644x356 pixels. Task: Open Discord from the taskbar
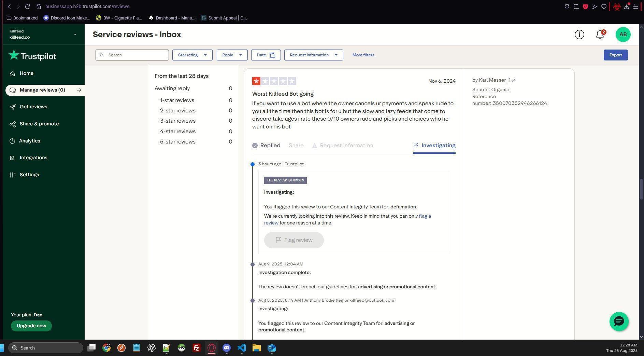226,348
